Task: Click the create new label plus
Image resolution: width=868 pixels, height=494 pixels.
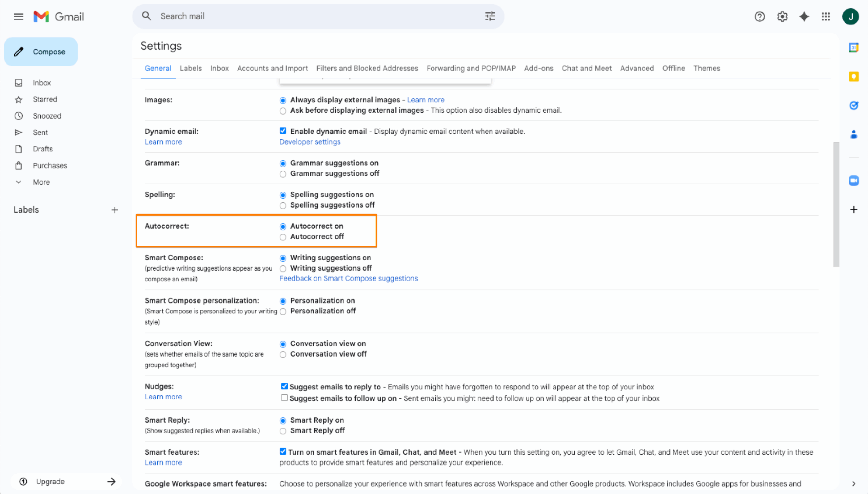Action: click(115, 210)
